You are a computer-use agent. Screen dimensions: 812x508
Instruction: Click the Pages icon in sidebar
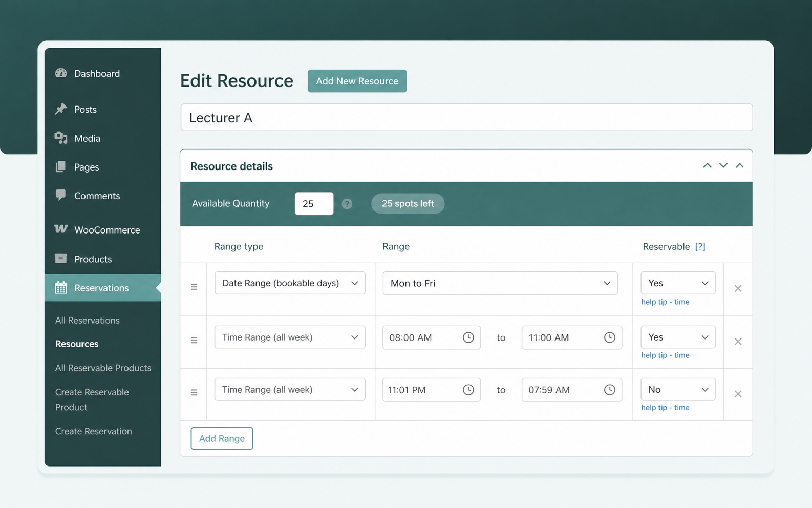point(61,166)
